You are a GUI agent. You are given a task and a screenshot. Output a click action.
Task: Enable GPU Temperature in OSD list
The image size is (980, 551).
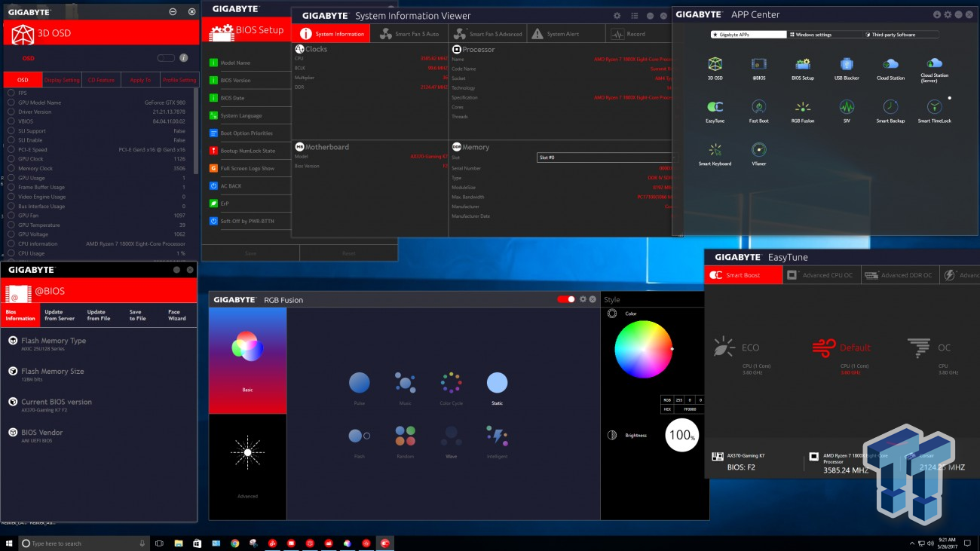pyautogui.click(x=11, y=225)
